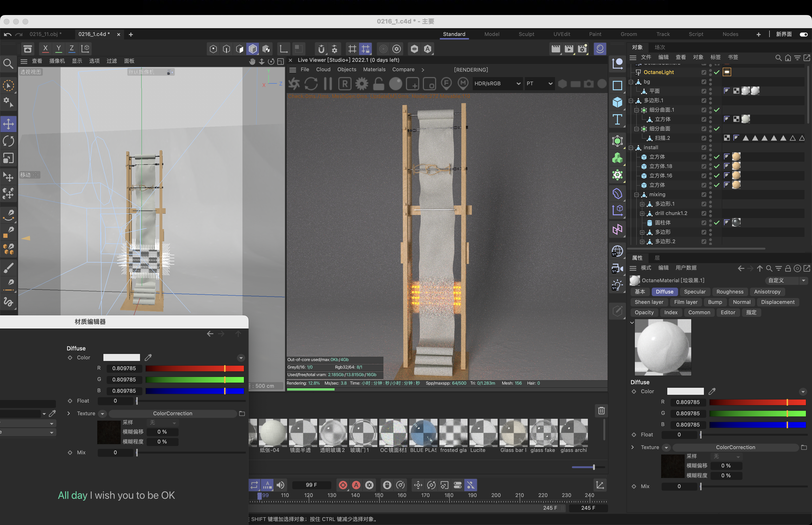812x525 pixels.
Task: Click the Live Viewer lock resolution icon
Action: point(379,83)
